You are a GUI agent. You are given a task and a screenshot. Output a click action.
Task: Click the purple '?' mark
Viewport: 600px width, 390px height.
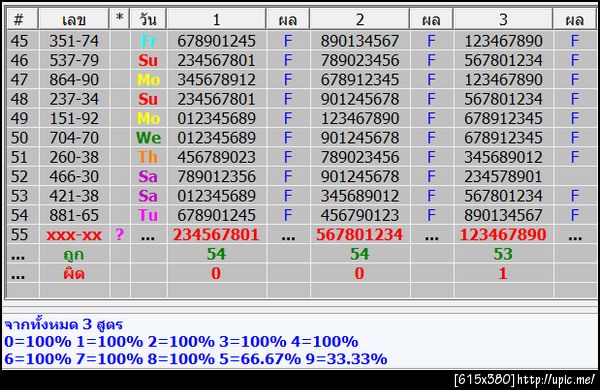click(119, 234)
